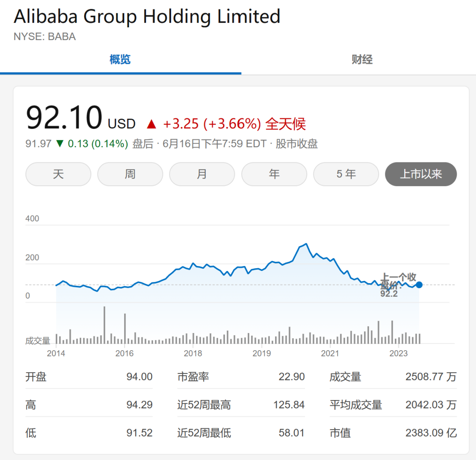Viewport: 476px width, 460px height.
Task: Click the 市盈率 value 22.90
Action: click(291, 377)
